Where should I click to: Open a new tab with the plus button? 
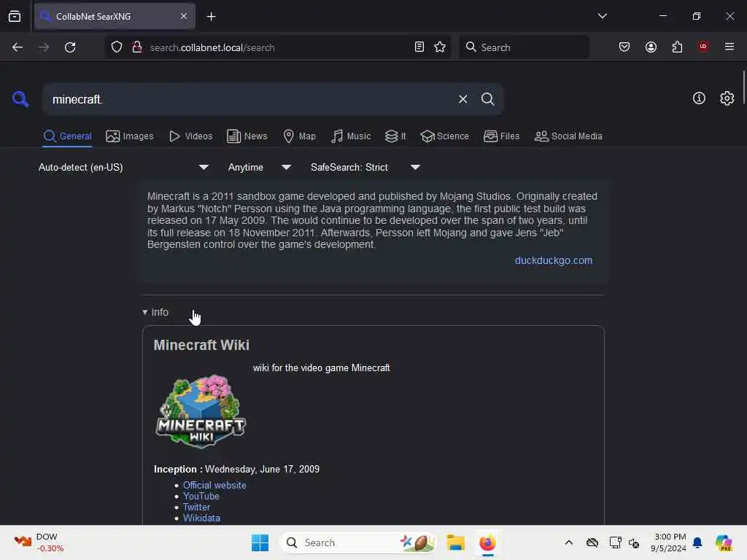tap(211, 17)
